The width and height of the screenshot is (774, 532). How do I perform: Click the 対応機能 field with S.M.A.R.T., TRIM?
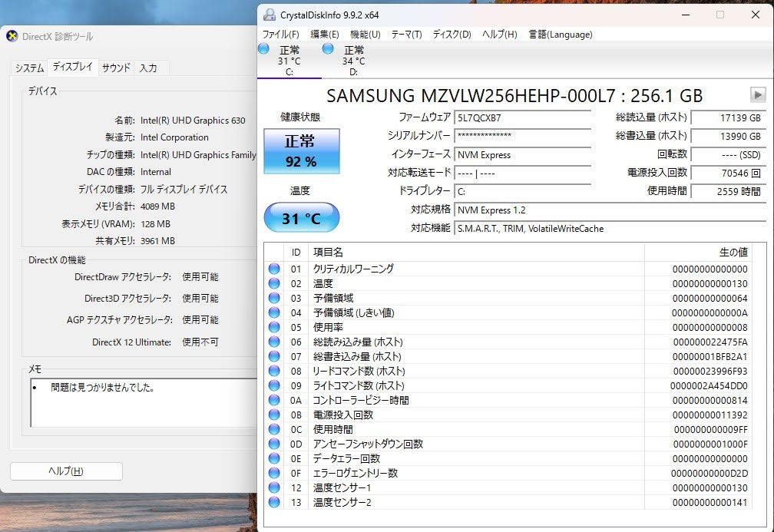(x=610, y=229)
